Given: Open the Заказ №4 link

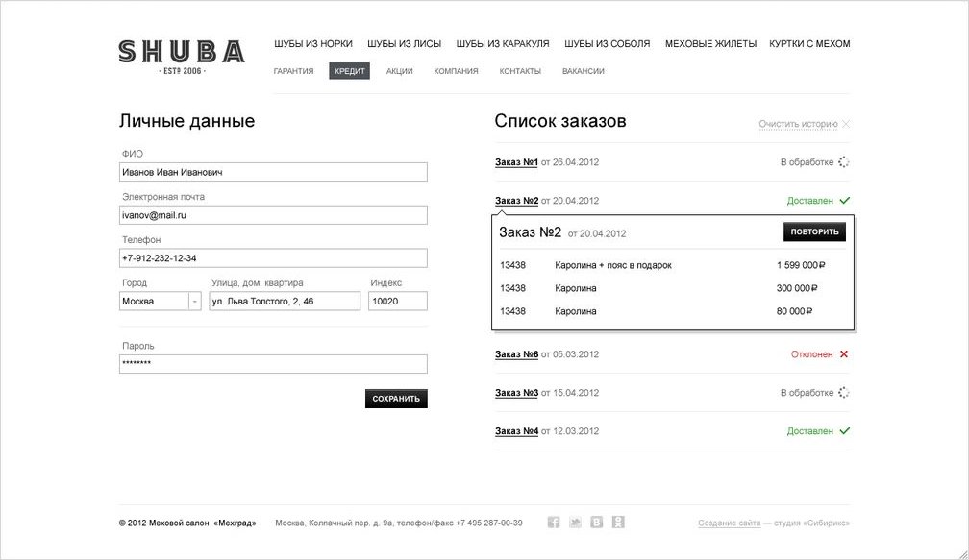Looking at the screenshot, I should pyautogui.click(x=516, y=431).
